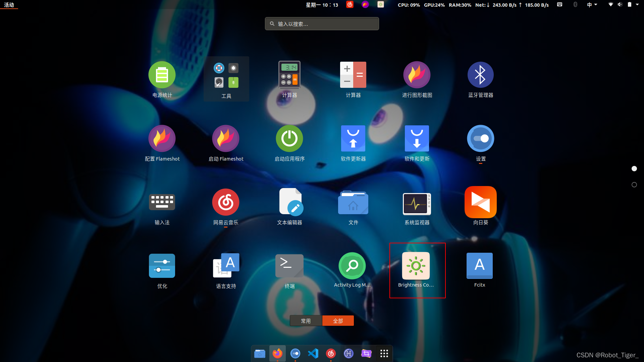Open 中 input method dropdown

coord(592,5)
